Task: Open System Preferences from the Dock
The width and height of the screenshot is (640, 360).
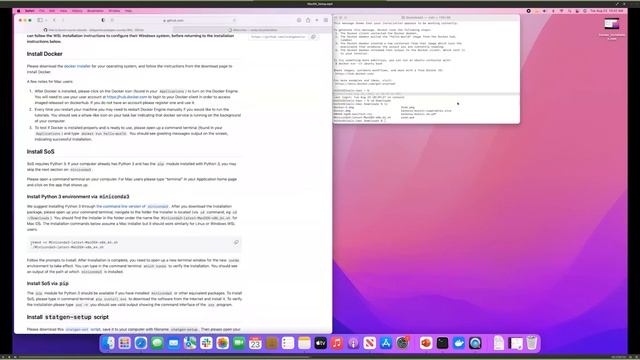Action: click(x=402, y=343)
